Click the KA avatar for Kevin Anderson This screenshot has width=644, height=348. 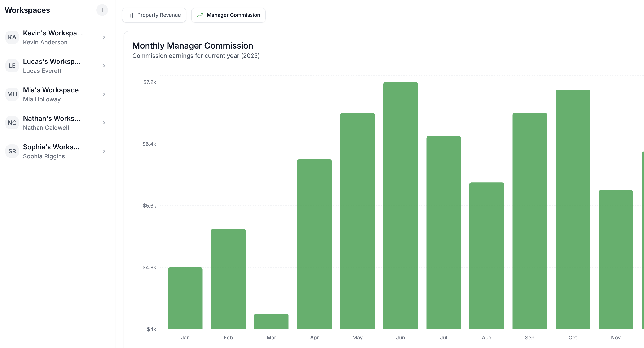click(12, 37)
